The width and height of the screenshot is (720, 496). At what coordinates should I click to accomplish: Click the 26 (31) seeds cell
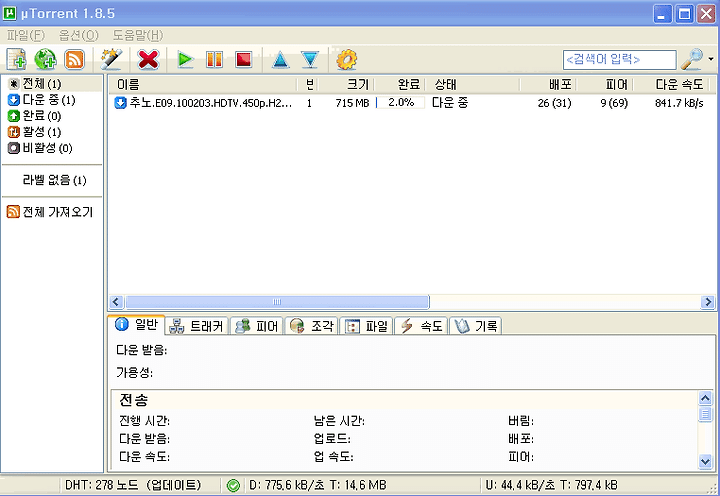click(555, 103)
